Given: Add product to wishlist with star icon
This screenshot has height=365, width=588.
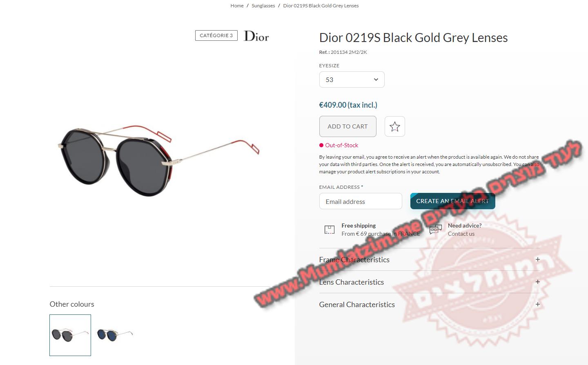Looking at the screenshot, I should click(394, 126).
